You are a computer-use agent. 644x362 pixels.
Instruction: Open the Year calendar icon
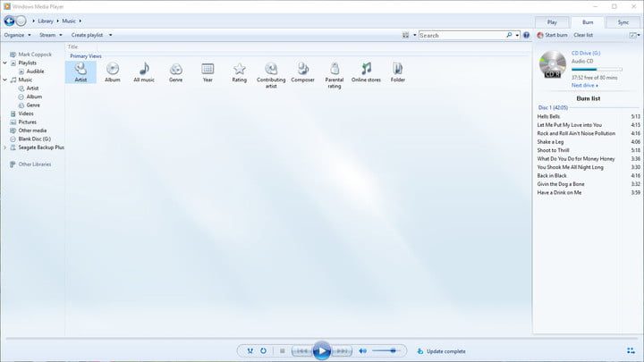(x=208, y=70)
